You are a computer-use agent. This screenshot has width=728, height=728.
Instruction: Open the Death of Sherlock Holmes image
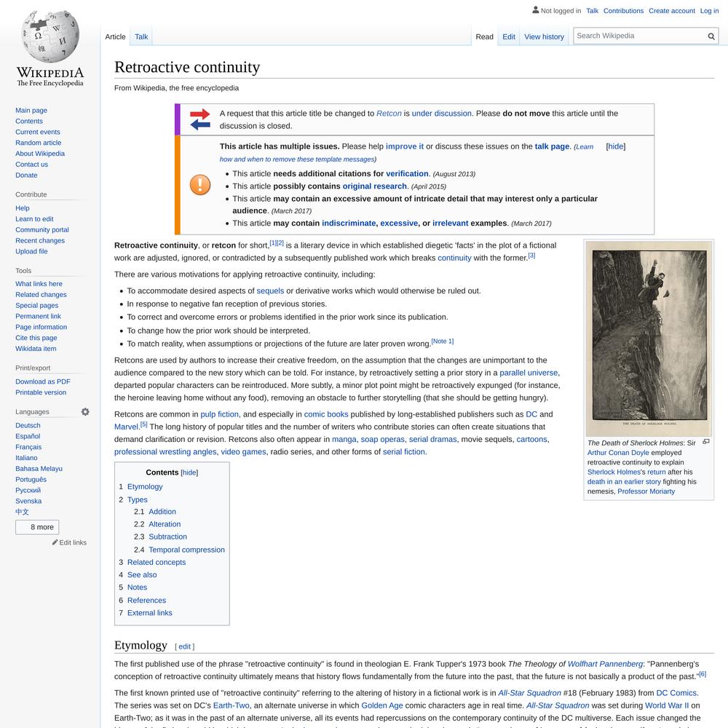(649, 339)
